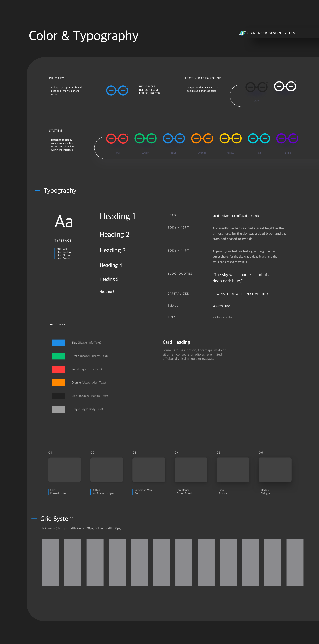The width and height of the screenshot is (319, 644).
Task: Click the Inter - Medium typeface entry
Action: coord(63,255)
